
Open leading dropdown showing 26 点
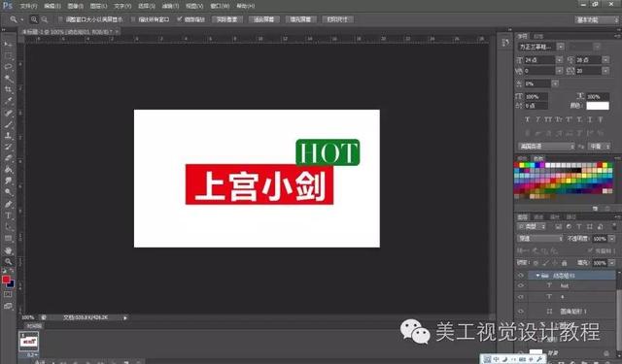[x=605, y=60]
